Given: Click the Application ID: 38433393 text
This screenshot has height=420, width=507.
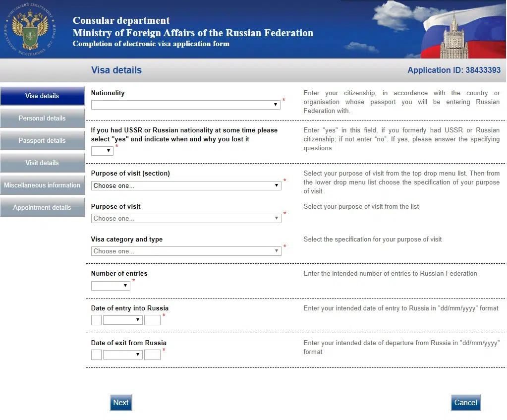Looking at the screenshot, I should (x=454, y=70).
